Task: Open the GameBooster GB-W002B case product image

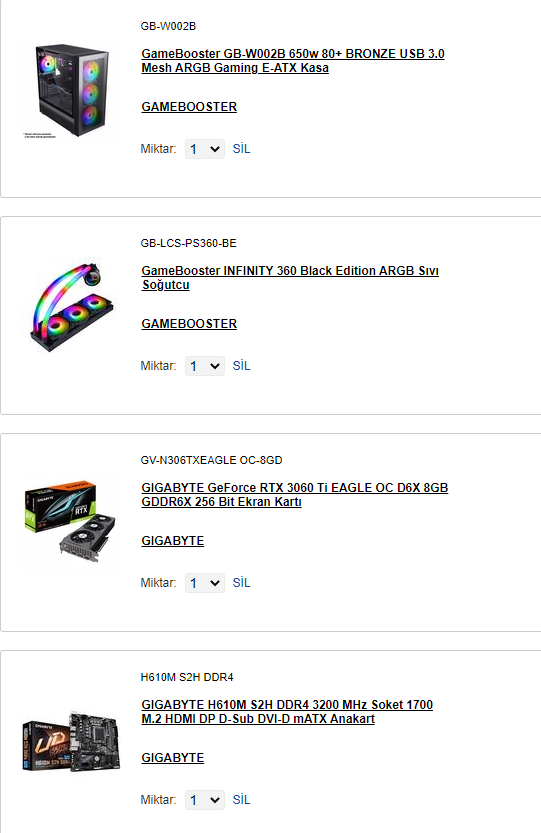Action: coord(70,91)
